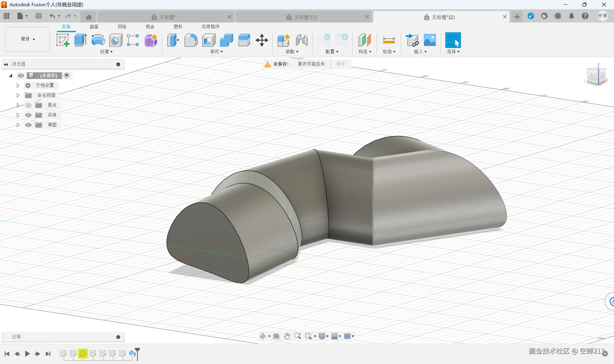This screenshot has height=364, width=614.
Task: Toggle visibility of the 草图 folder
Action: 28,125
